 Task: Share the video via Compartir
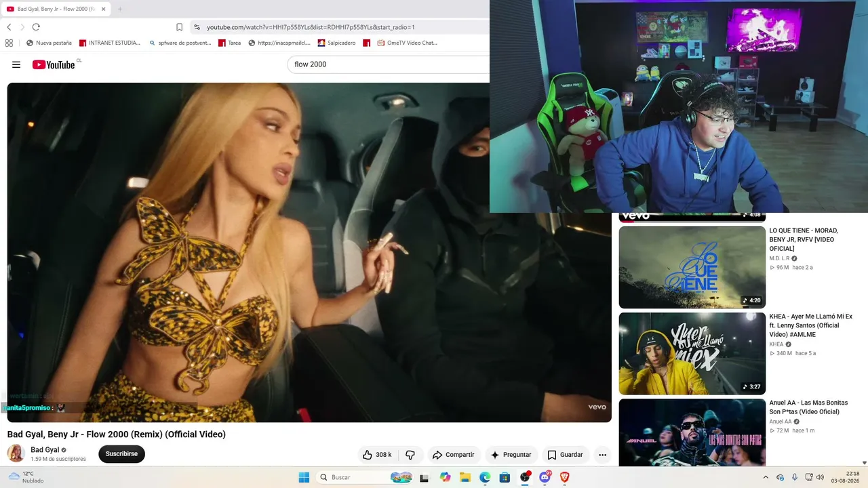coord(453,455)
